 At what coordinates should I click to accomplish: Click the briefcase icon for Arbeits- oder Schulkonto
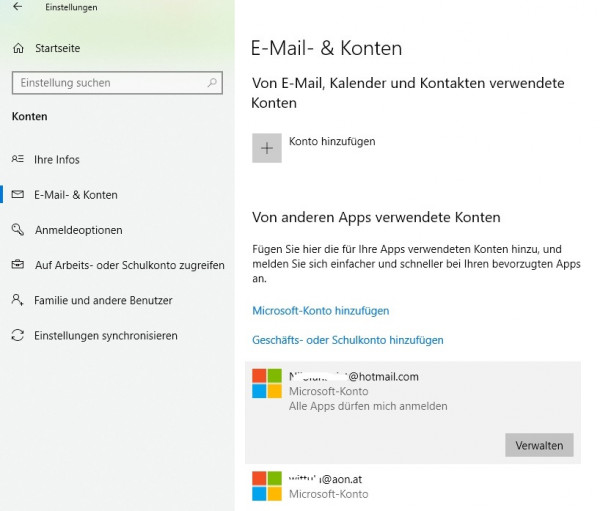click(x=18, y=264)
